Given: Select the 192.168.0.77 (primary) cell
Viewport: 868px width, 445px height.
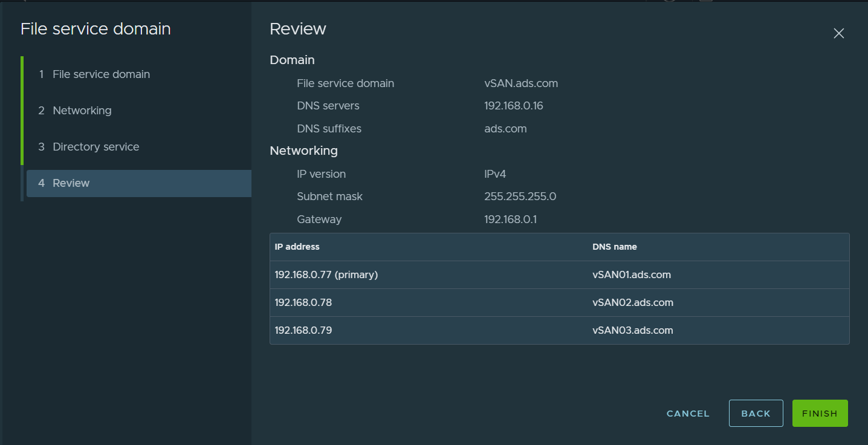Looking at the screenshot, I should (x=326, y=274).
